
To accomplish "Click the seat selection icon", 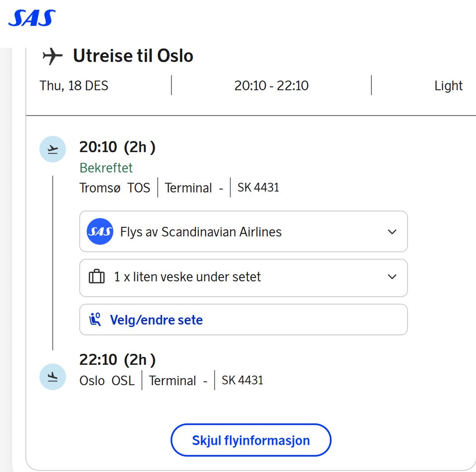I will [x=95, y=320].
